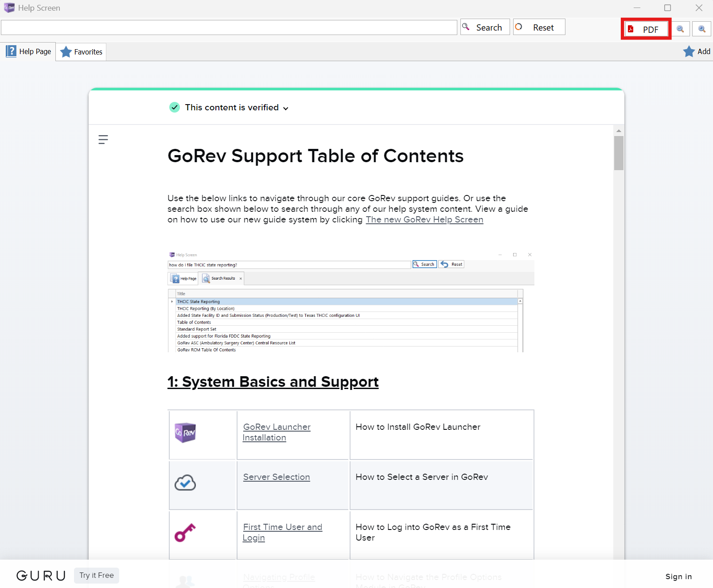Click the zoom in magnifier icon
Viewport: 713px width, 588px height.
(702, 29)
